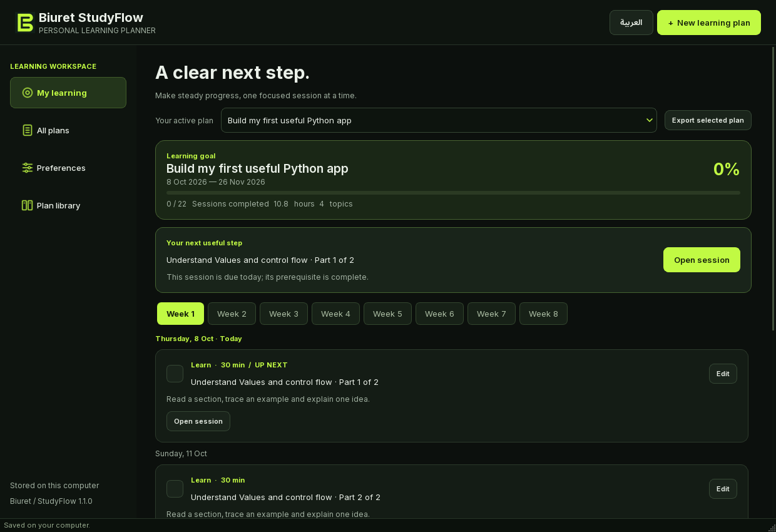Click the Sunday, 11 Oct heading
The image size is (776, 532).
[x=181, y=454]
